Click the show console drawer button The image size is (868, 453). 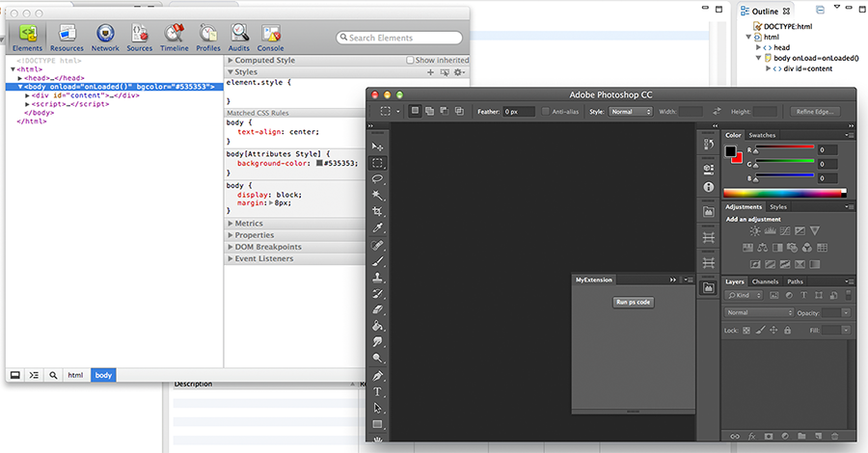tap(35, 375)
